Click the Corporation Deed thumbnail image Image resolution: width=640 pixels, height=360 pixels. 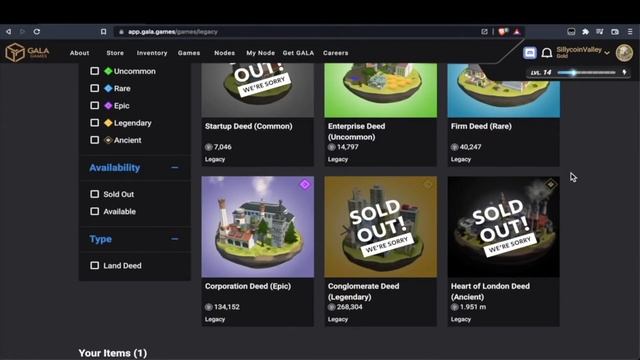pyautogui.click(x=258, y=227)
